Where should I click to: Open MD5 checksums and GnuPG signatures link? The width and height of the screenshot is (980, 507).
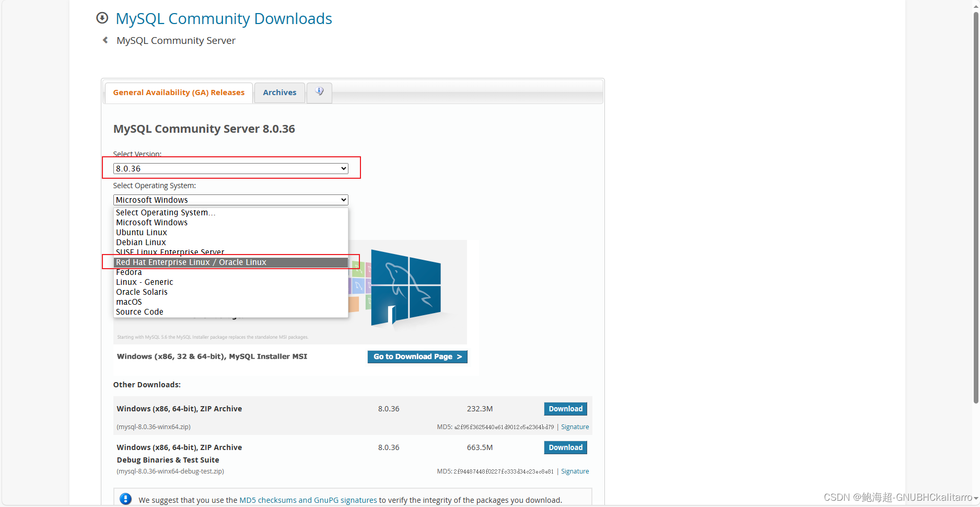[x=308, y=500]
